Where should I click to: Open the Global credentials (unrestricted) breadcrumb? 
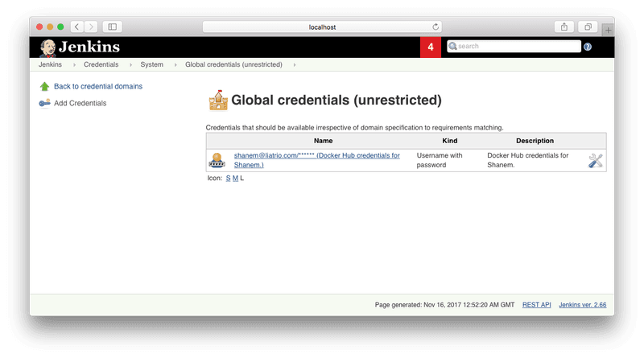click(x=233, y=64)
